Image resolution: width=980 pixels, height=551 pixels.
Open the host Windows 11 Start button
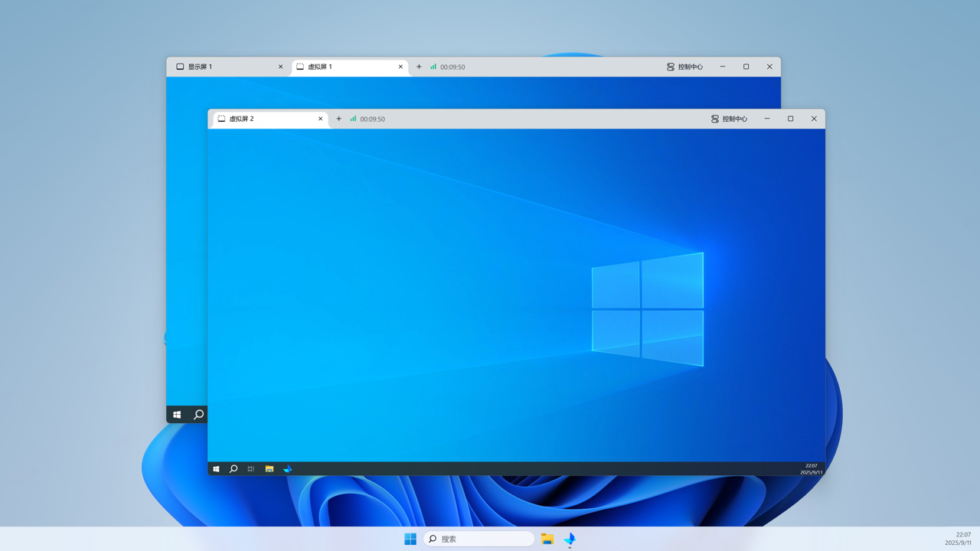tap(410, 539)
